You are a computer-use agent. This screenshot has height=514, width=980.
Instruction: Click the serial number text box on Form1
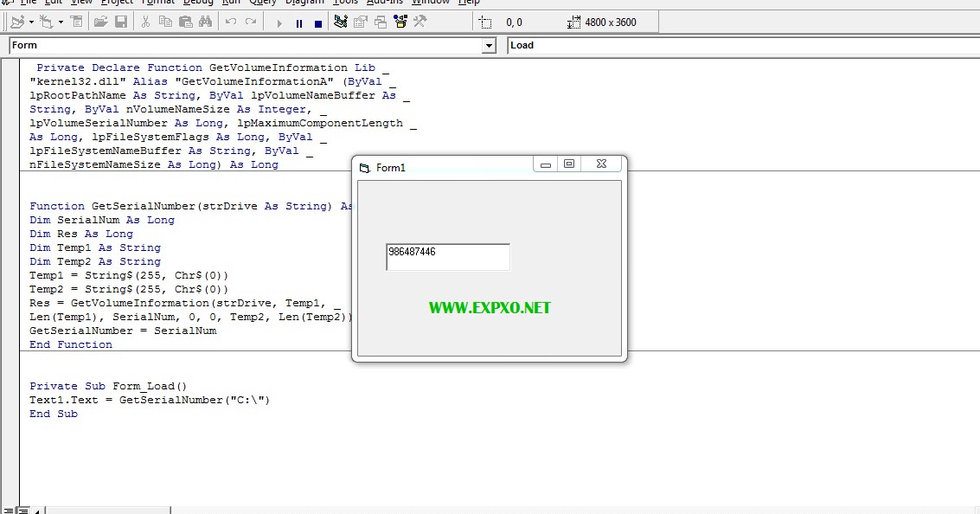click(447, 256)
